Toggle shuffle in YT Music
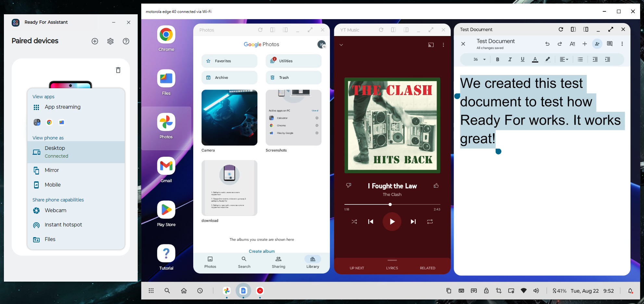Image resolution: width=644 pixels, height=304 pixels. [x=354, y=222]
